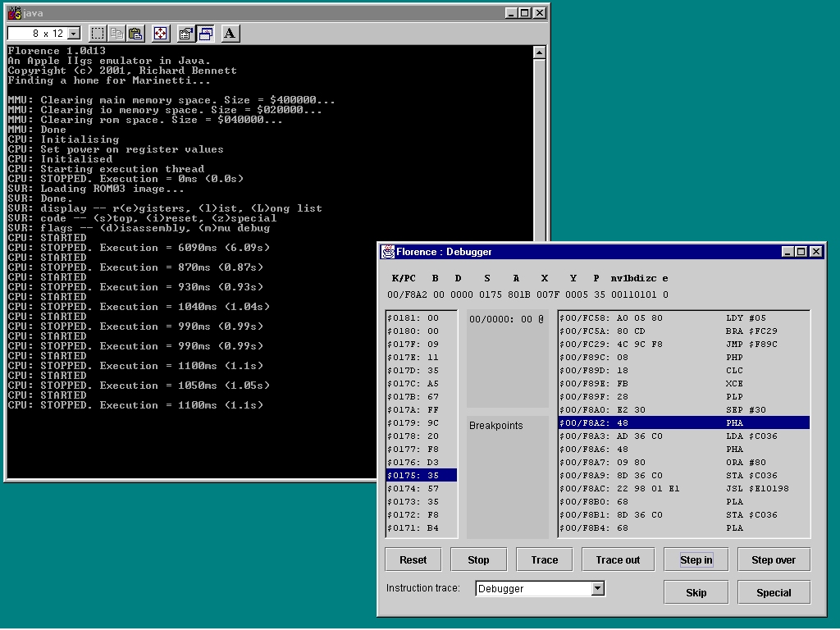Open the Properties icon in java console toolbar
The width and height of the screenshot is (840, 630).
click(185, 34)
